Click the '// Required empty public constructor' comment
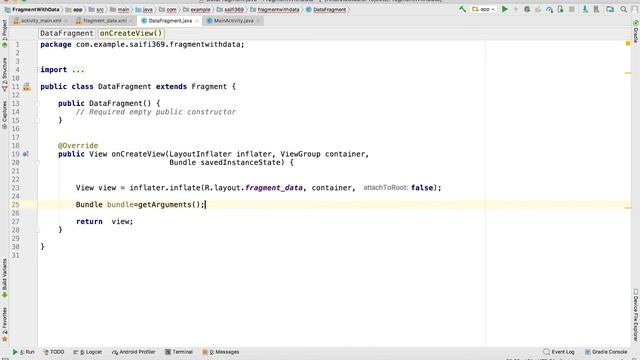 click(156, 112)
